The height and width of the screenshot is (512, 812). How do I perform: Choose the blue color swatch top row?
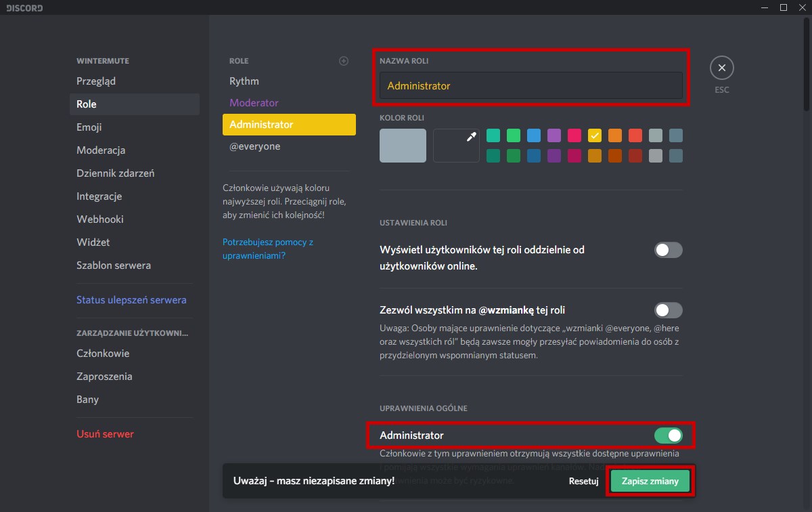(534, 135)
